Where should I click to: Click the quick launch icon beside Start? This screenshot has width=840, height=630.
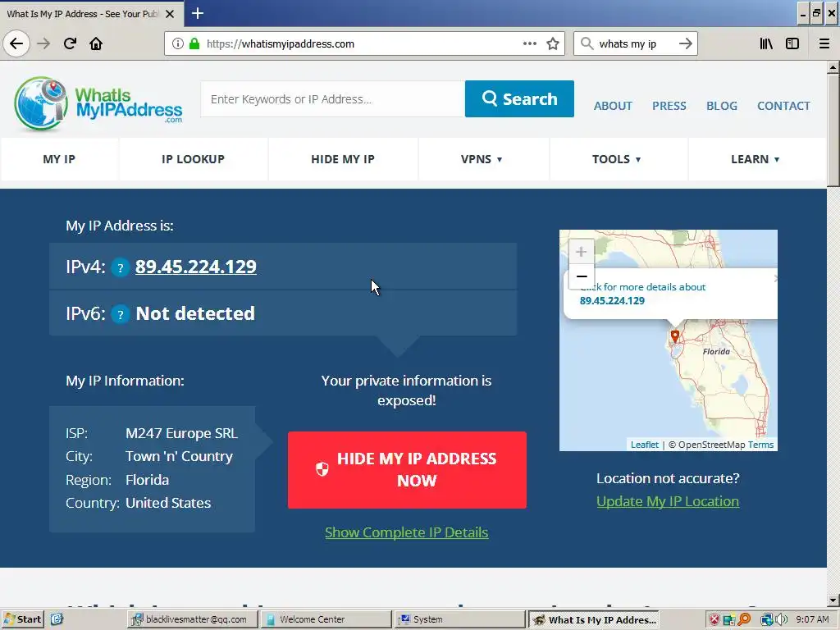click(57, 619)
